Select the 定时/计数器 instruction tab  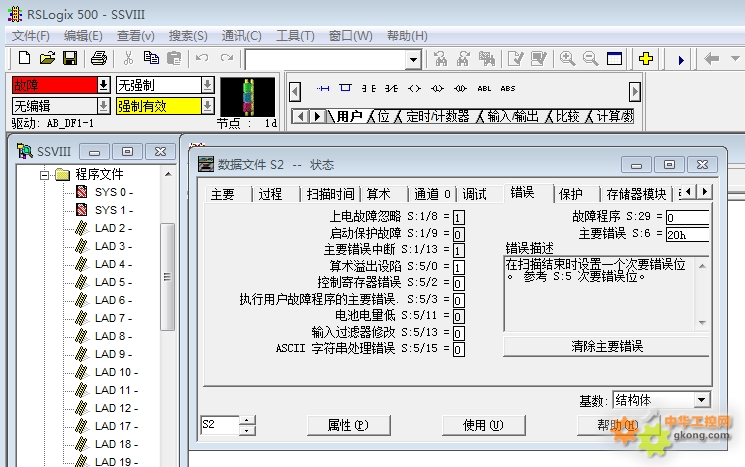tap(438, 116)
